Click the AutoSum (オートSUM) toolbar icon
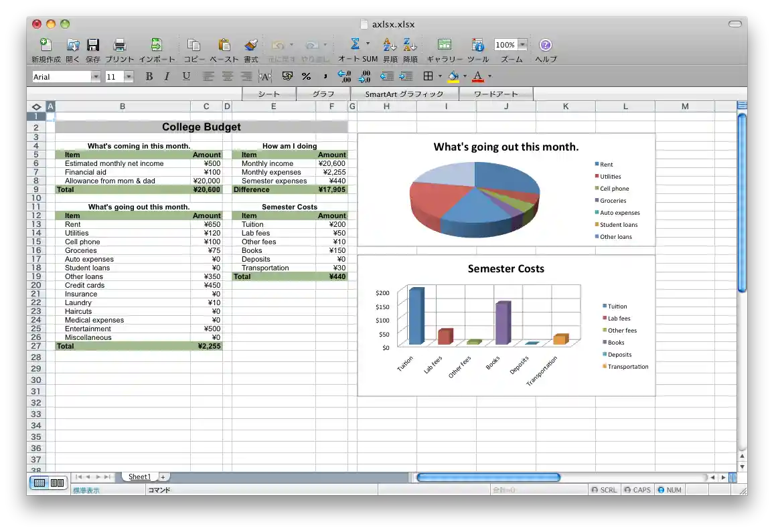 354,45
